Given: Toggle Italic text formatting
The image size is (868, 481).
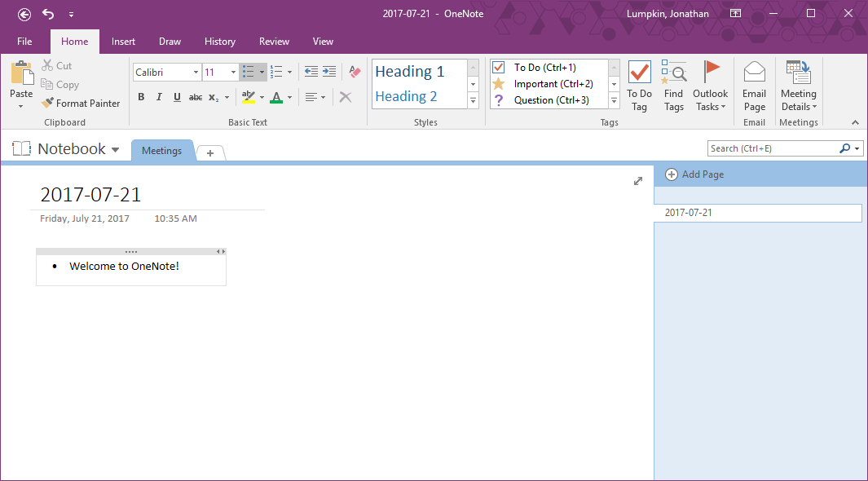Looking at the screenshot, I should coord(159,97).
